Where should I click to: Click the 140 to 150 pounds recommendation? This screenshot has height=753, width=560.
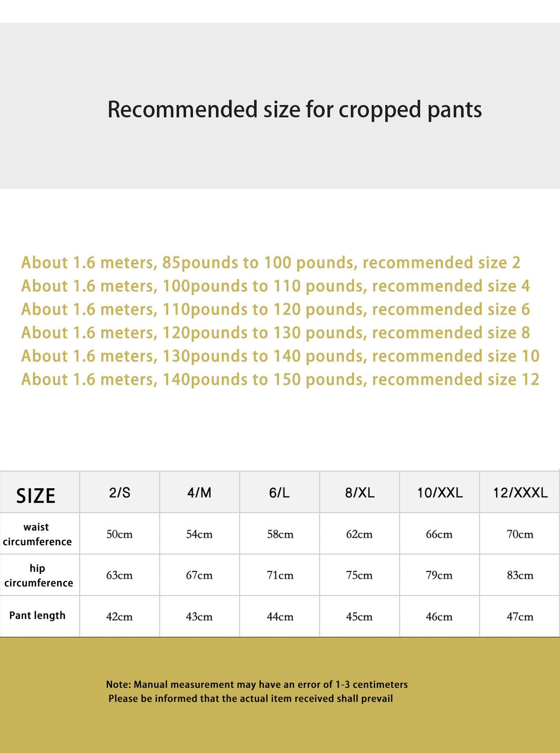280,380
